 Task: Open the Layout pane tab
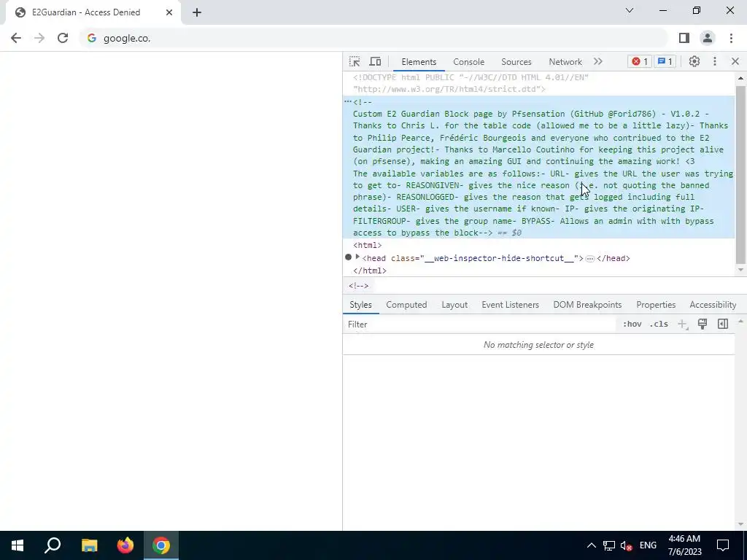click(x=454, y=305)
